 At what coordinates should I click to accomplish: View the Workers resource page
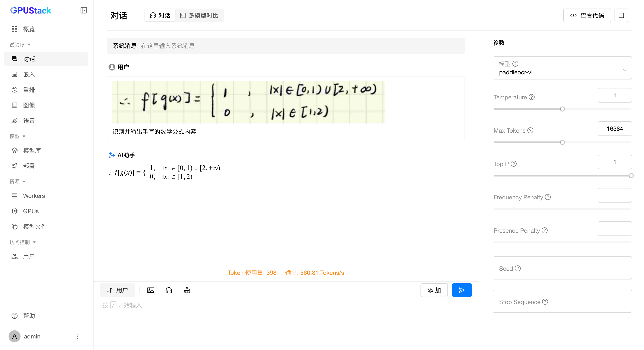(x=34, y=196)
